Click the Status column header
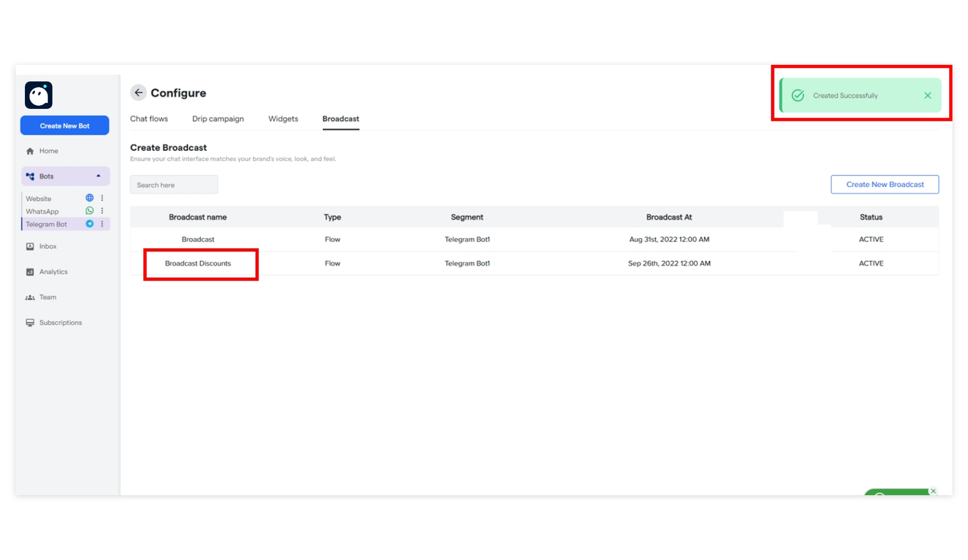Image resolution: width=968 pixels, height=560 pixels. (x=871, y=217)
